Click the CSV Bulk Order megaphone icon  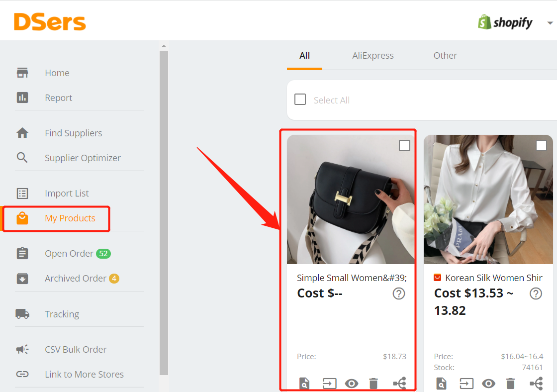click(x=22, y=349)
